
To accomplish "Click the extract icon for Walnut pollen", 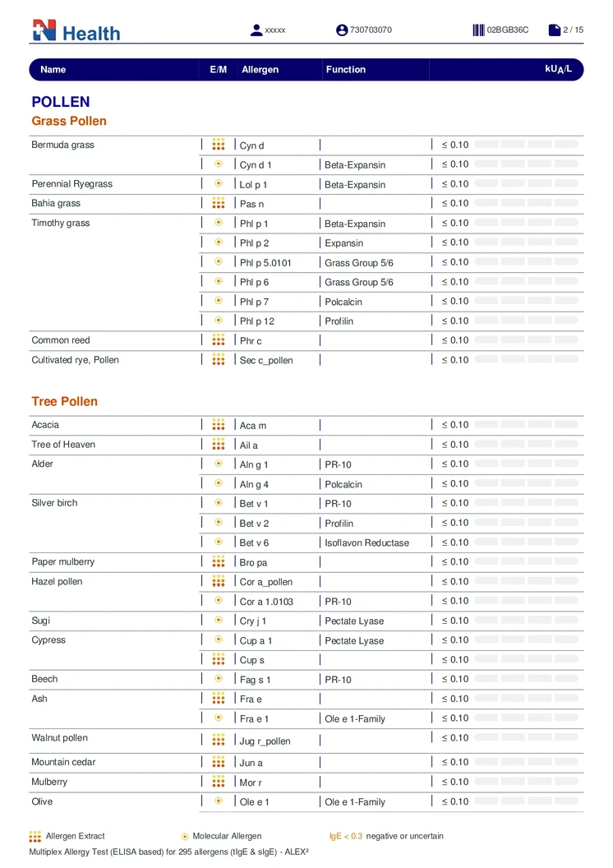I will (x=219, y=740).
